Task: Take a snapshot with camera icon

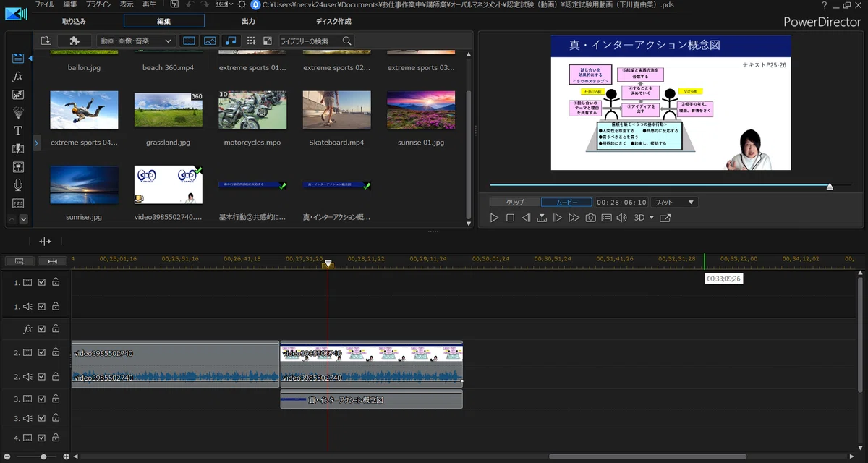Action: 591,218
